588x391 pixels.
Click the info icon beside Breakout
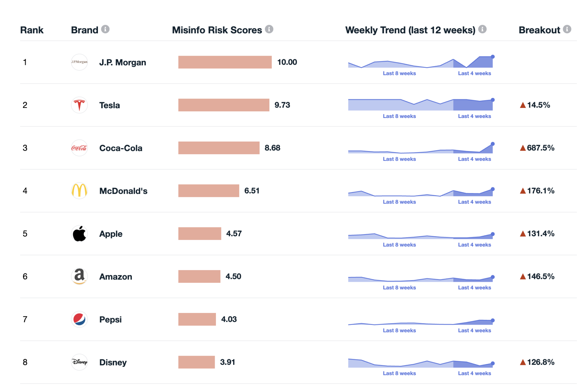pos(567,29)
